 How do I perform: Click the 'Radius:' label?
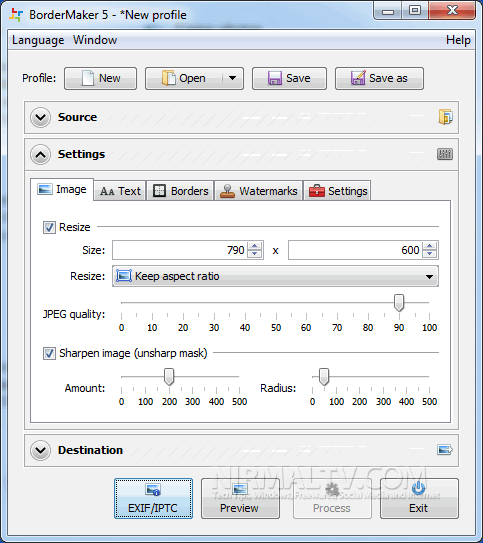278,388
